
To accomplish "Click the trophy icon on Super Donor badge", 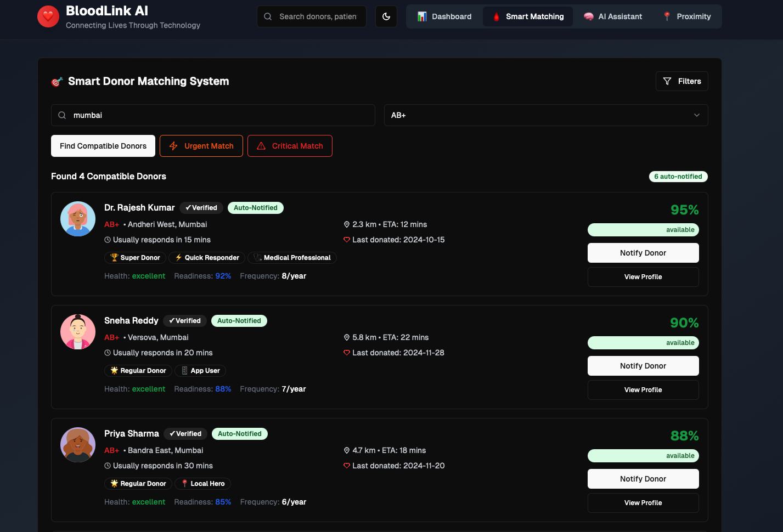I will coord(114,257).
